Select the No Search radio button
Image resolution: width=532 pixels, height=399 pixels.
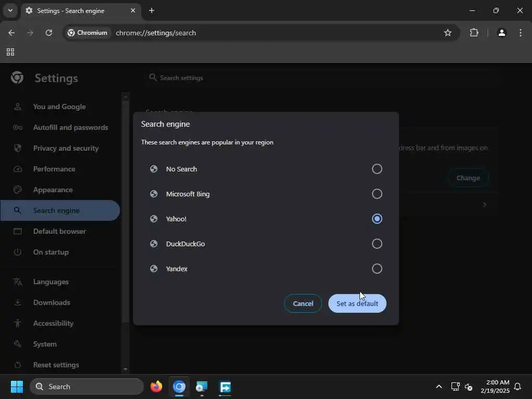coord(377,169)
